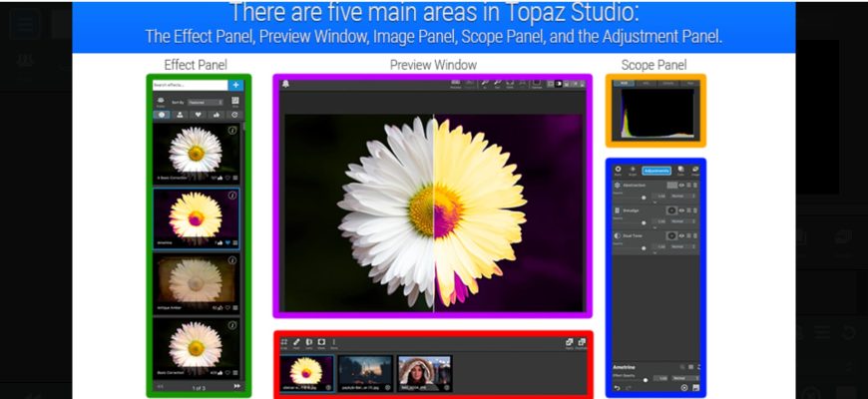Click the bell notification icon in Preview Window
868x399 pixels.
point(286,84)
